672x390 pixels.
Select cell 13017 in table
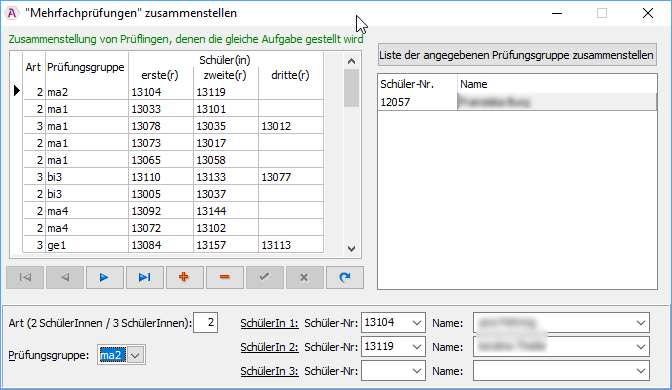pos(226,143)
